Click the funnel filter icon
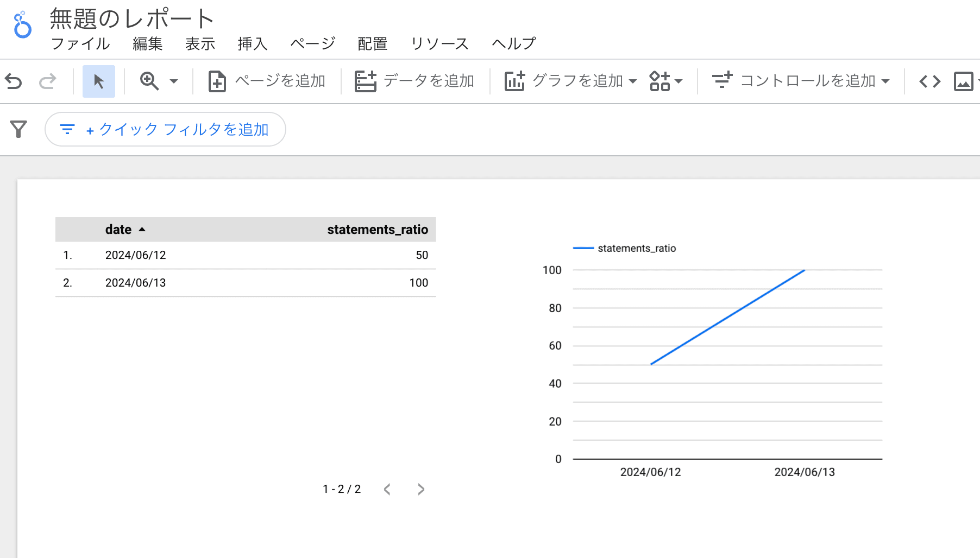This screenshot has width=980, height=558. pyautogui.click(x=18, y=129)
